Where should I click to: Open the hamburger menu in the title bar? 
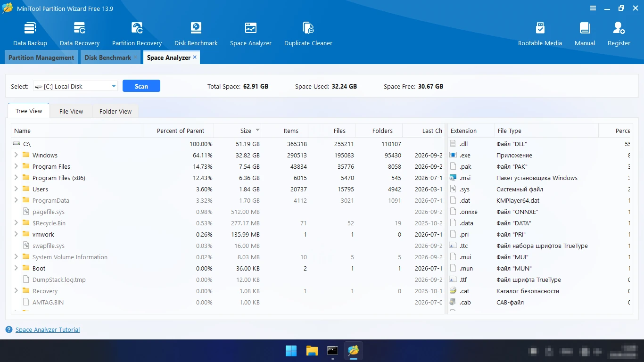point(593,8)
